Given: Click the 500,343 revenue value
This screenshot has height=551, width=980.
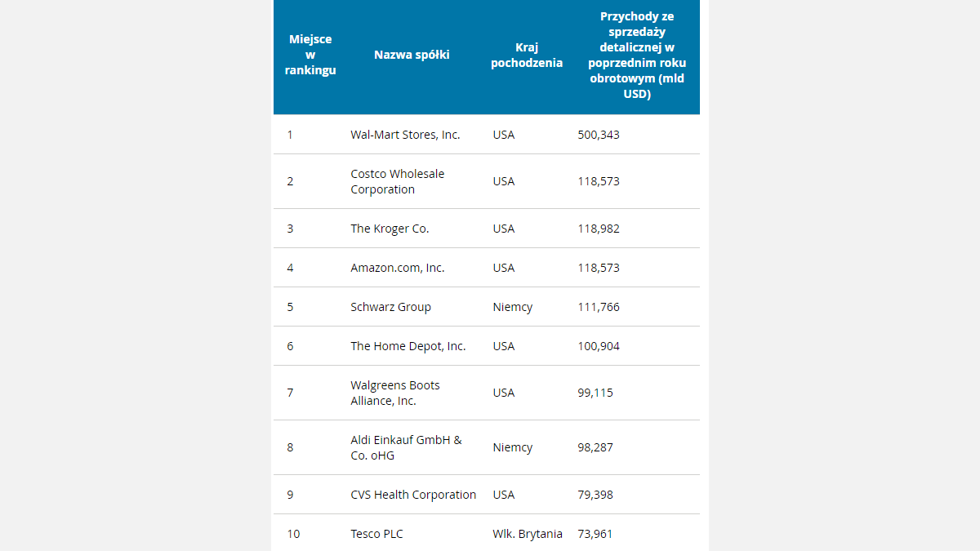Looking at the screenshot, I should (599, 135).
